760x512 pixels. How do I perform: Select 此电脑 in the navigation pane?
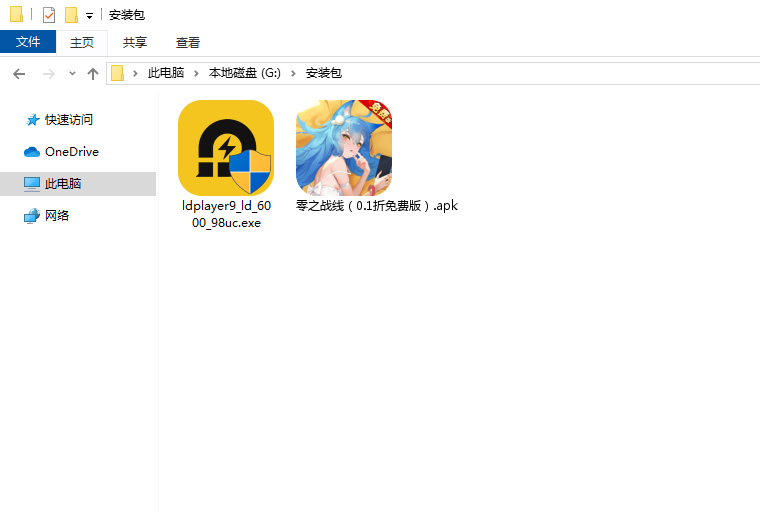[78, 184]
